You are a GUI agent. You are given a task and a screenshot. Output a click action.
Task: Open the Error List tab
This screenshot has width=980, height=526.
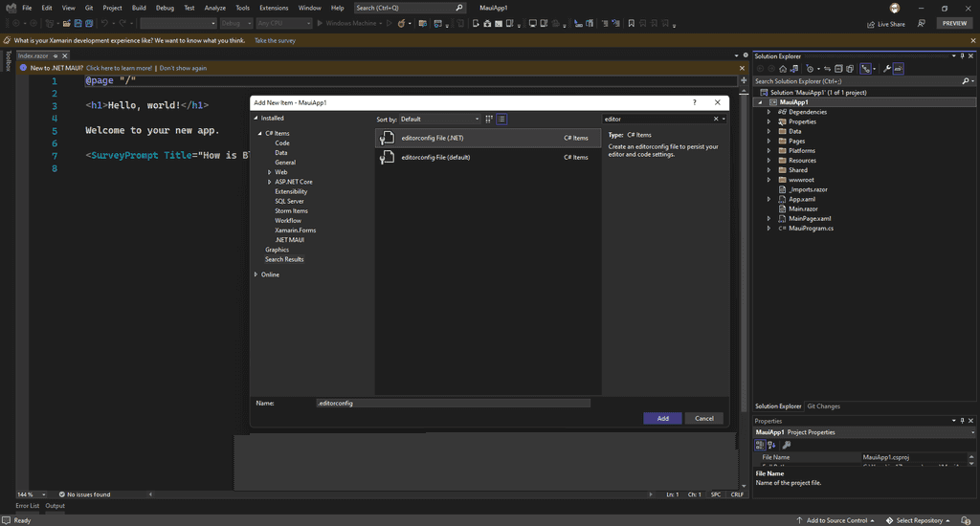pyautogui.click(x=28, y=506)
